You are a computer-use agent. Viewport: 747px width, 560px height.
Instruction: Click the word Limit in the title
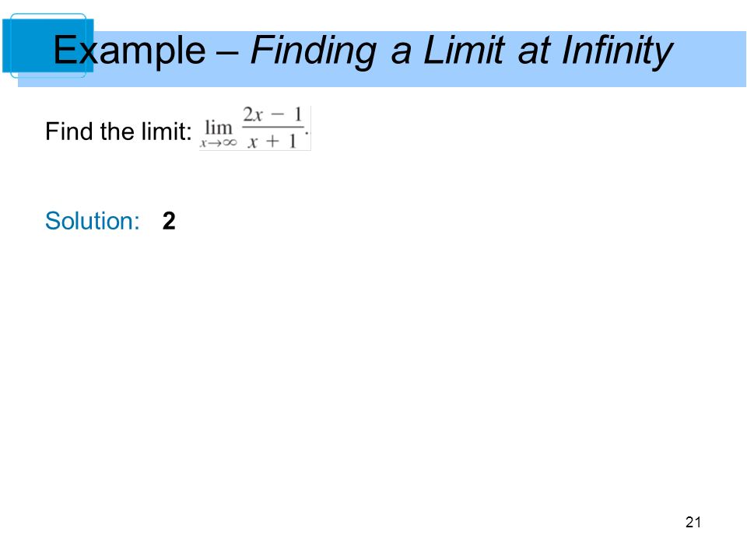[x=464, y=51]
